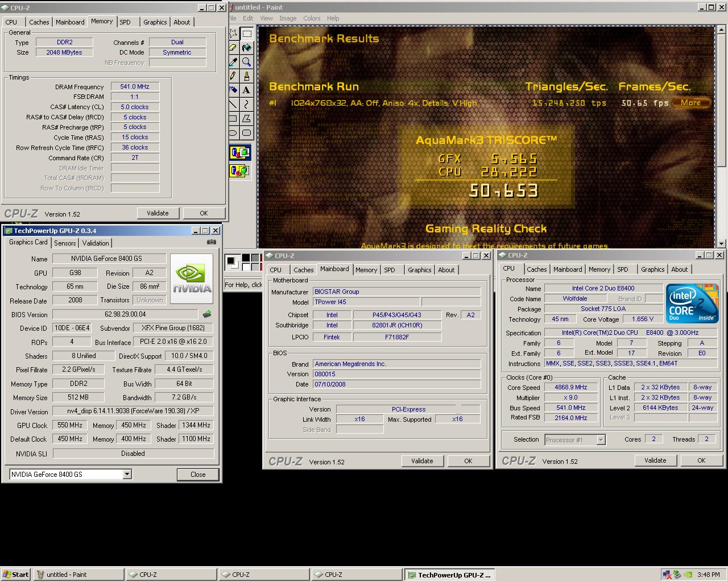This screenshot has height=582, width=728.
Task: Click the NVIDIA logo in GPU-Z
Action: click(192, 278)
